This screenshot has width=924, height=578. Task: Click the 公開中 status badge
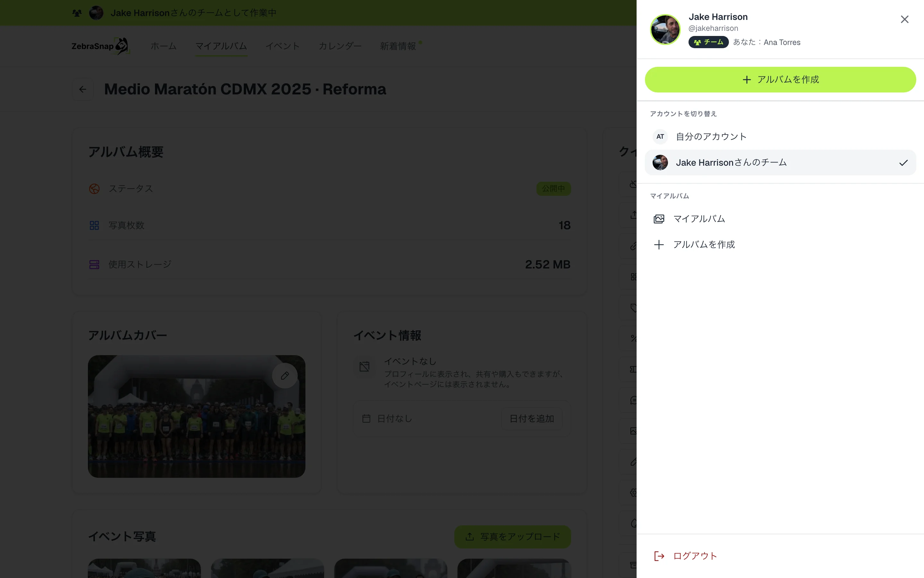(554, 188)
